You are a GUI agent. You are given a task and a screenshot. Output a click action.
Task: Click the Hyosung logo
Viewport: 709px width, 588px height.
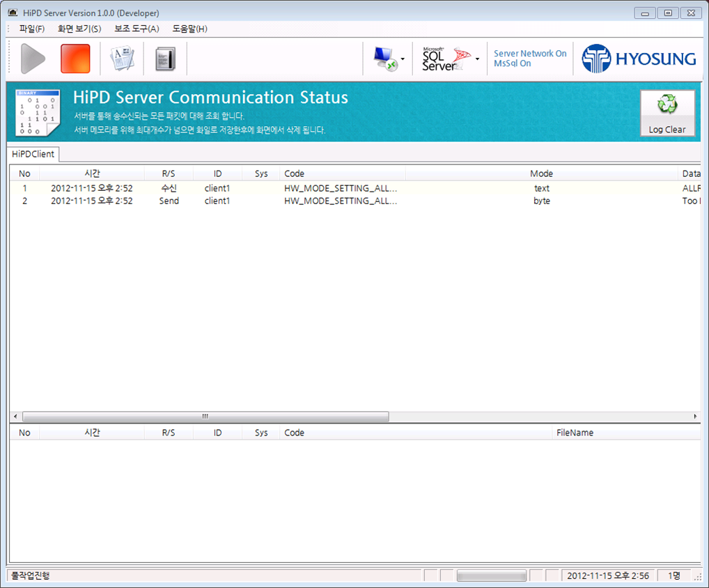click(639, 59)
